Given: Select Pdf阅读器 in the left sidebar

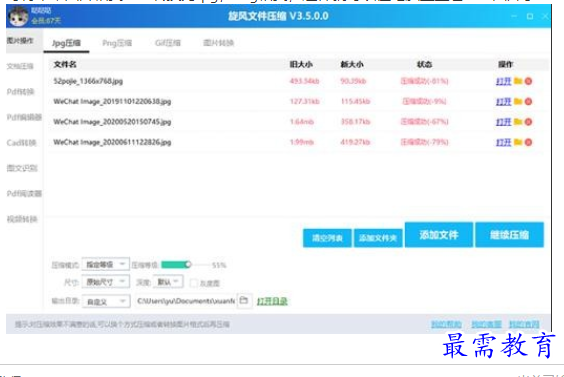Looking at the screenshot, I should coord(24,194).
